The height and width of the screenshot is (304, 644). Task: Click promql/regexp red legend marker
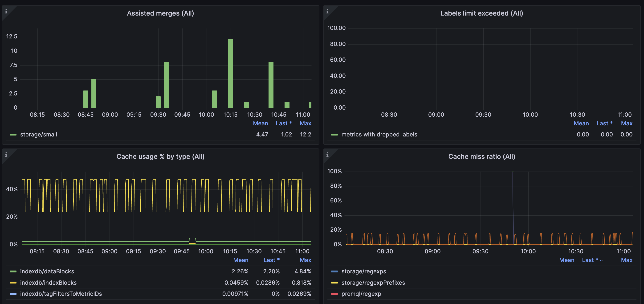pyautogui.click(x=334, y=294)
